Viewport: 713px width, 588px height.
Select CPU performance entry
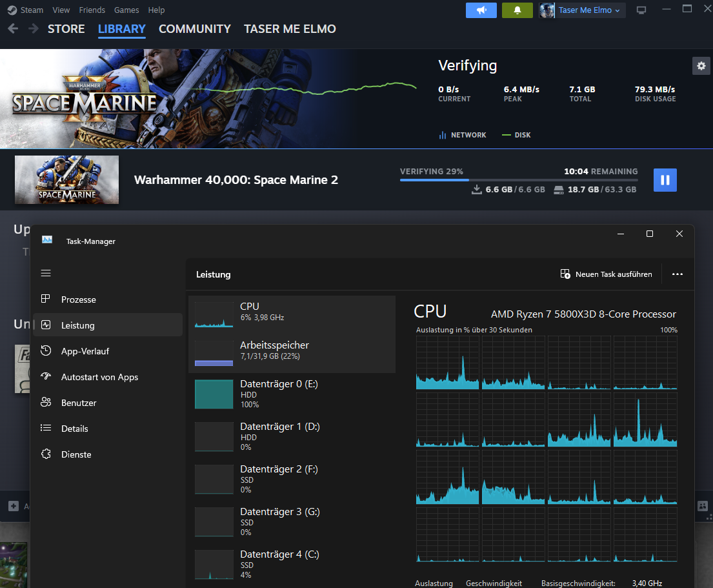[x=292, y=315]
